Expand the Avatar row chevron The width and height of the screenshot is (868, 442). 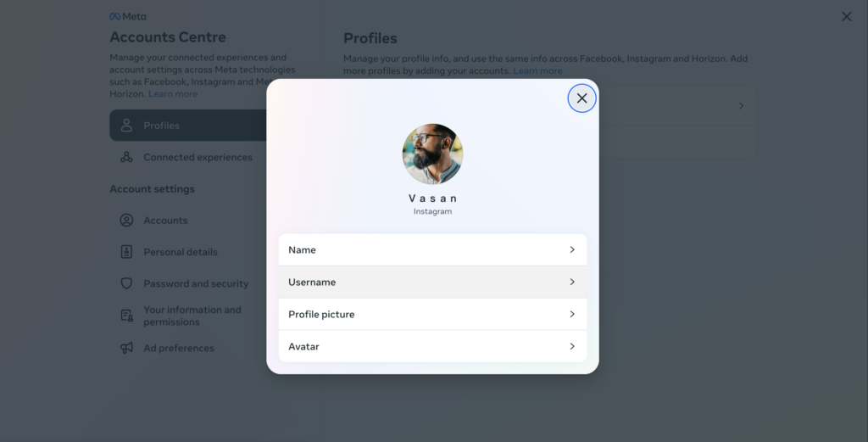point(572,346)
